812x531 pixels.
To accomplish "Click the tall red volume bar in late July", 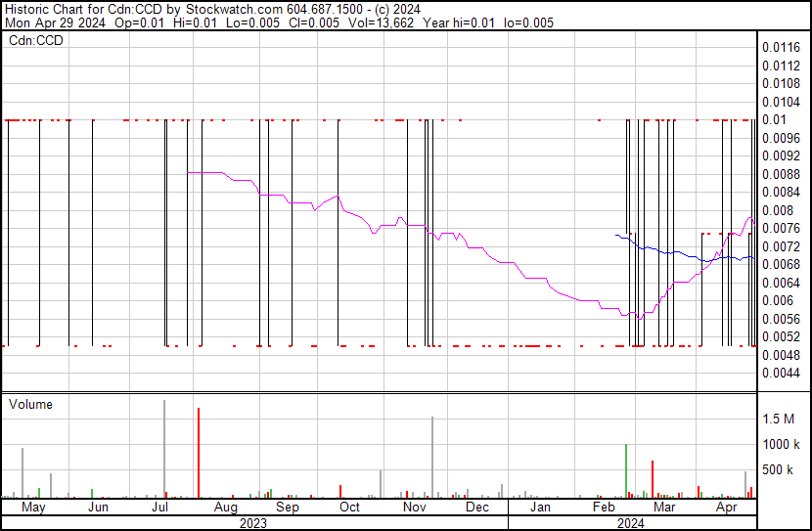I will coord(199,454).
